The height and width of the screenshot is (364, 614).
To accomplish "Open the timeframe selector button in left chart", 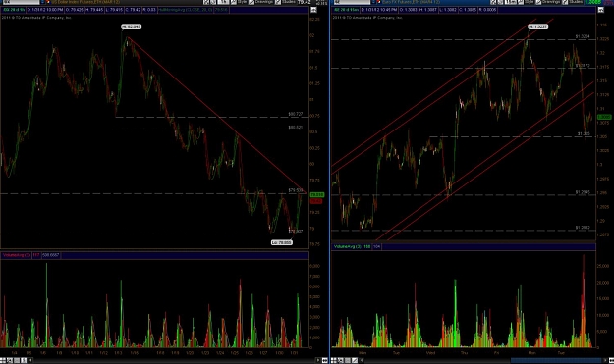I will tap(223, 2).
